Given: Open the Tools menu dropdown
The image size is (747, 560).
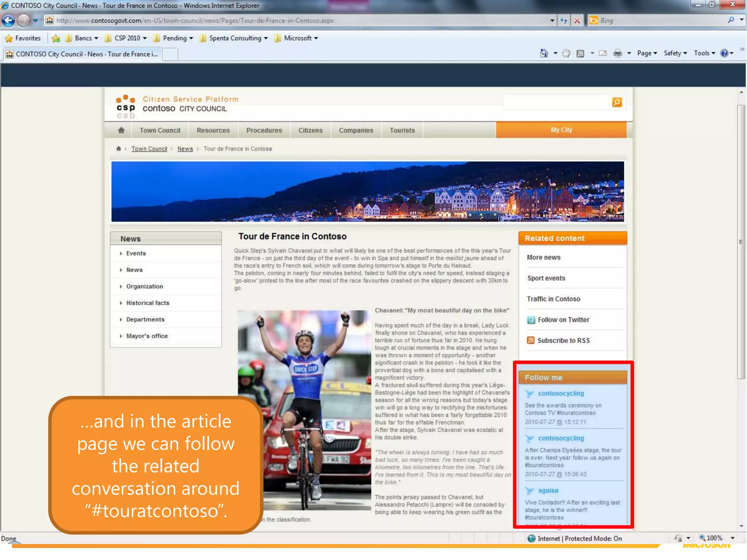Looking at the screenshot, I should 704,53.
